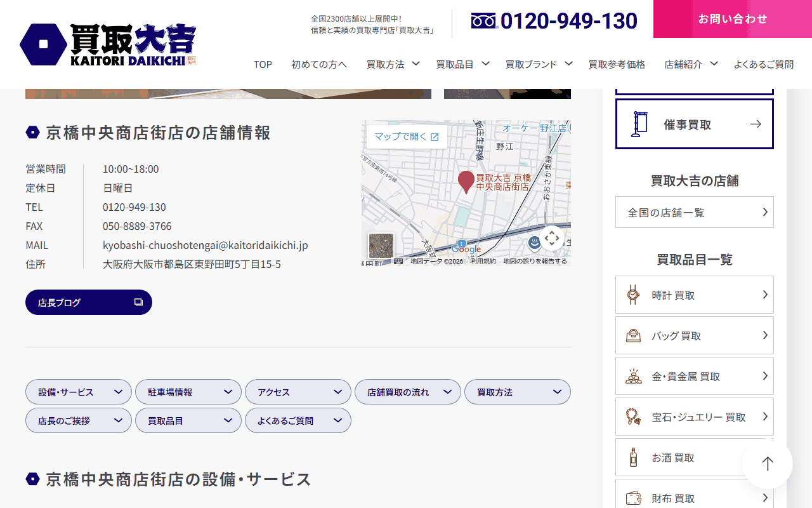Open the external link icon on マップで開く

tap(435, 137)
